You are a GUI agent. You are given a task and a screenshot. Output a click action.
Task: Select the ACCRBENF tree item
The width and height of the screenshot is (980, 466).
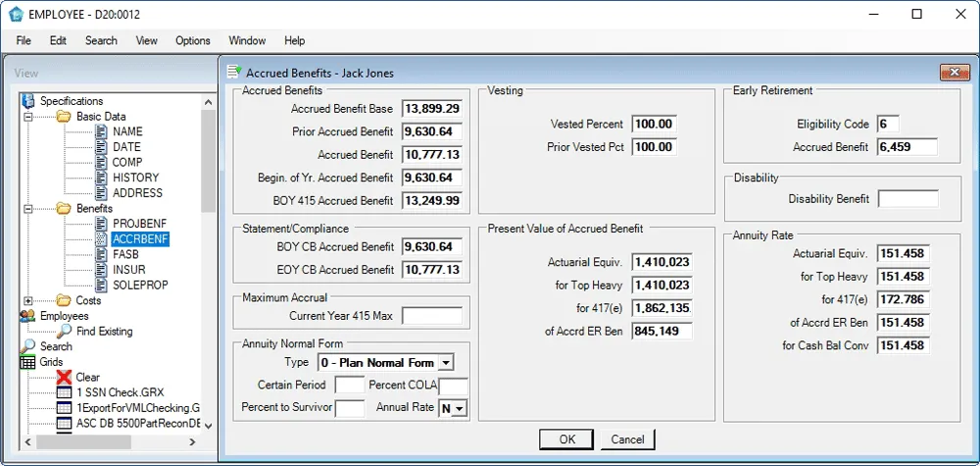[x=140, y=239]
